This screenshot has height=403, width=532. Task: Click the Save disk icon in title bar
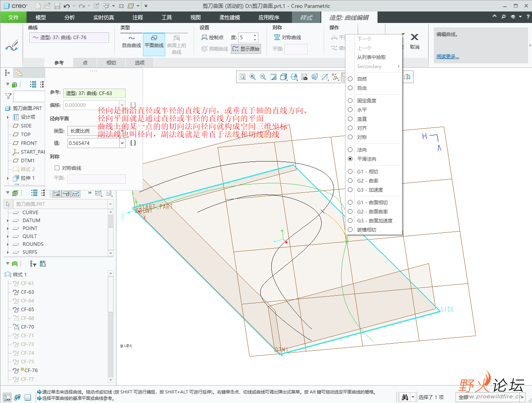[57, 6]
